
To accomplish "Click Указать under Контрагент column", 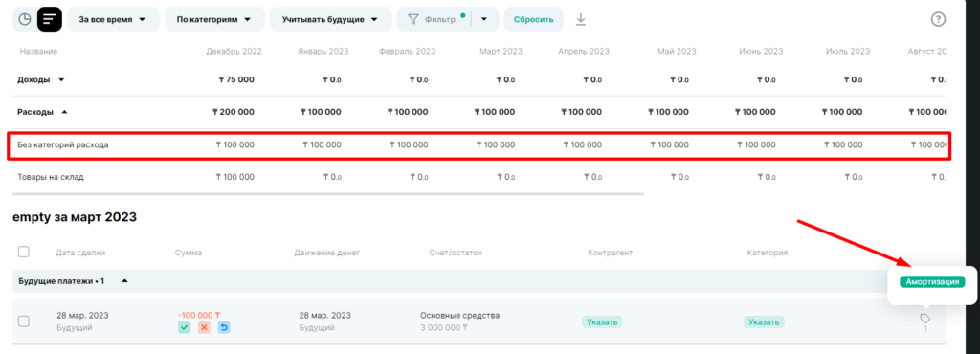I will coord(603,322).
